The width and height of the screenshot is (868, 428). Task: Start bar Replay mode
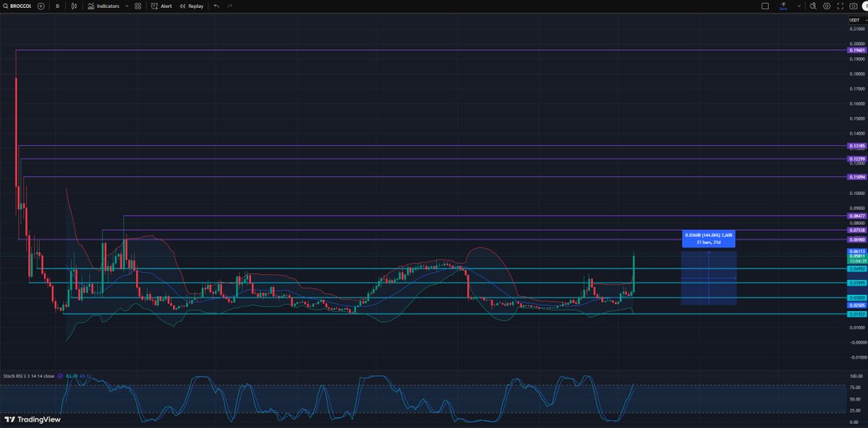tap(191, 6)
